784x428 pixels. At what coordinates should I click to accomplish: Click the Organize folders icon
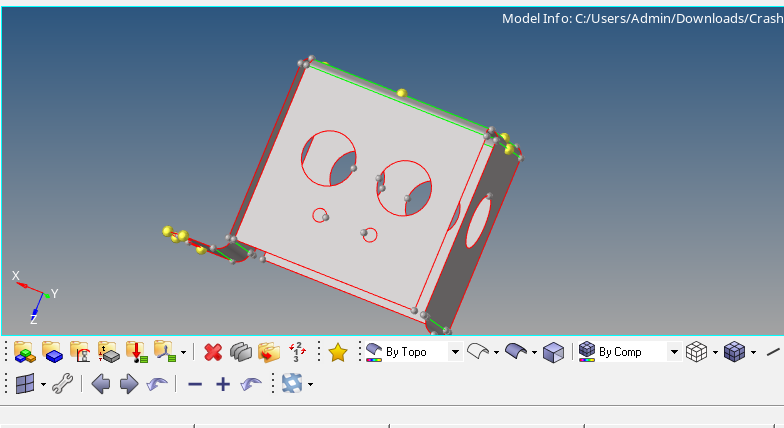click(269, 352)
